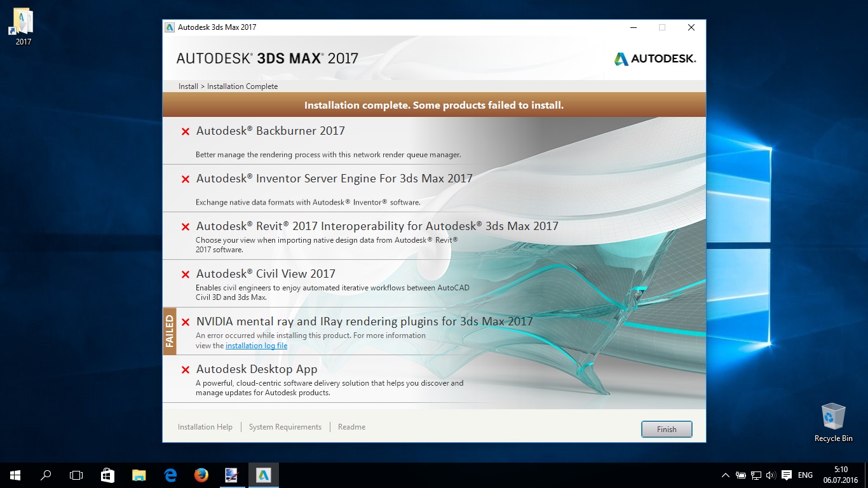Click 'Better manage the rendering process' description
Screen dimensions: 868x488
(329, 154)
